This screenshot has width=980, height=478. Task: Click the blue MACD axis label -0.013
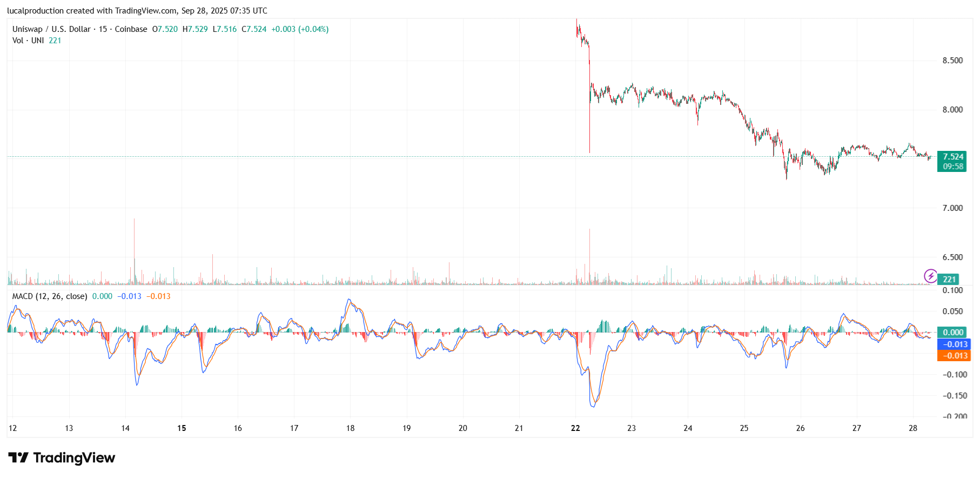[955, 344]
